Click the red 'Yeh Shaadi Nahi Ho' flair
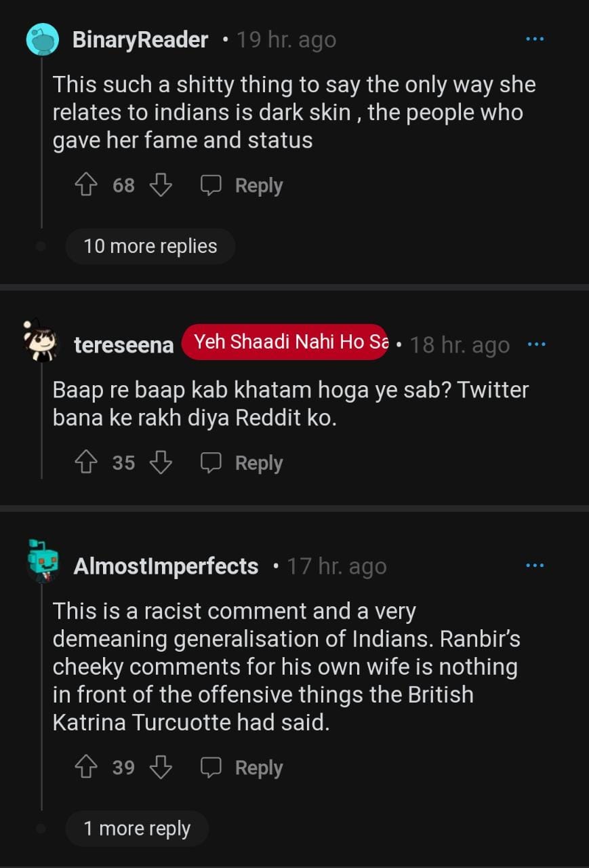The image size is (589, 868). coord(285,342)
